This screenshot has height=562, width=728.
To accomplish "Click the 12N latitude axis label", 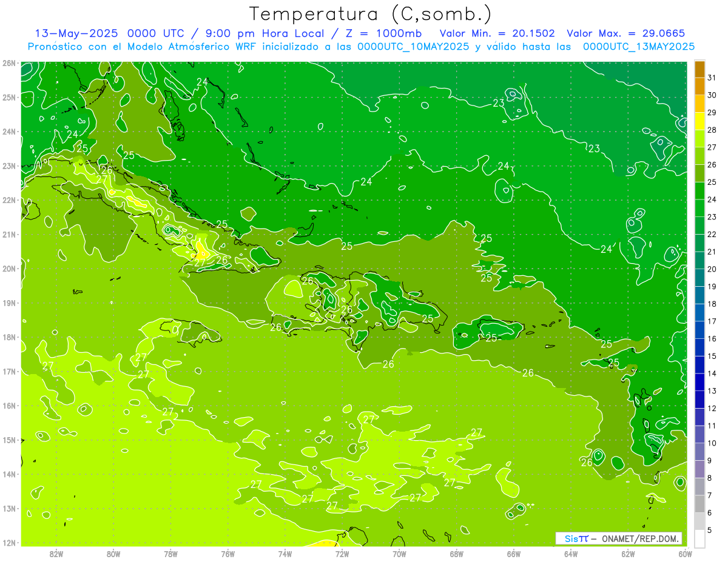I will (8, 543).
